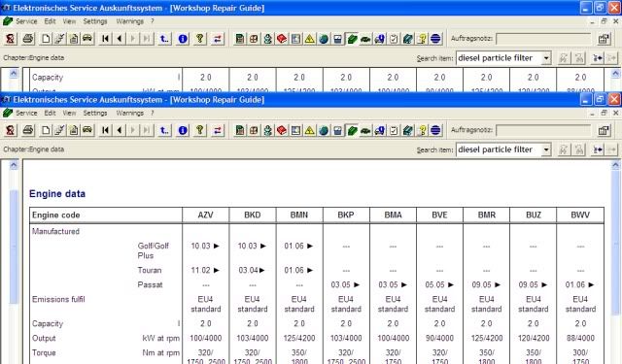Click engine code 'BMR' column header
Image resolution: width=622 pixels, height=364 pixels.
[487, 215]
